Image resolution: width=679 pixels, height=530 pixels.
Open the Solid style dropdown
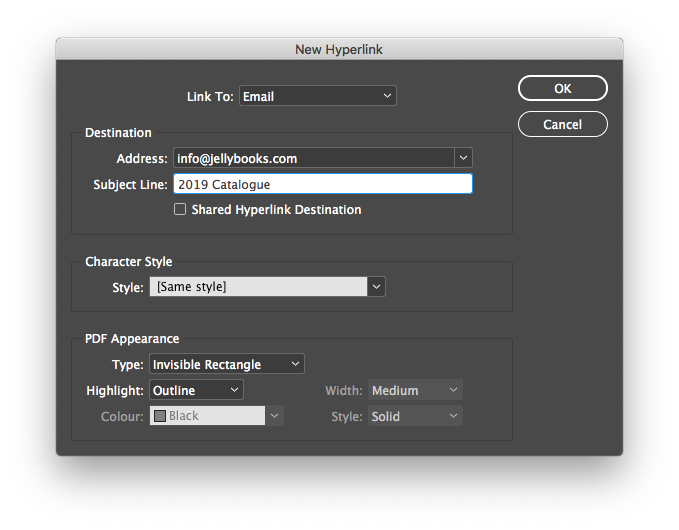pyautogui.click(x=415, y=416)
